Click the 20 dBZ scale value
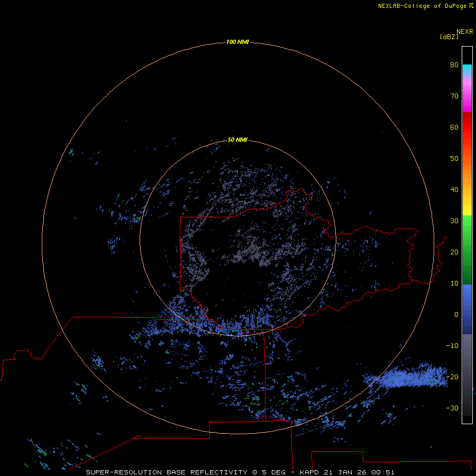Image resolution: width=476 pixels, height=476 pixels. [x=454, y=252]
